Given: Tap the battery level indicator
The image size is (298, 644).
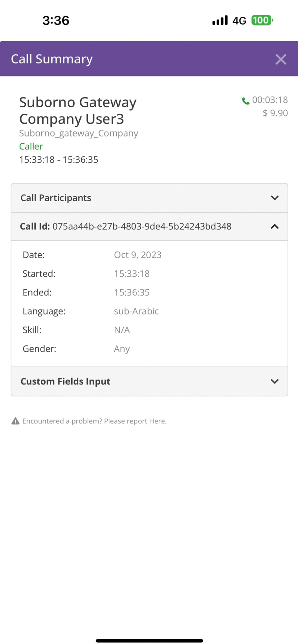Looking at the screenshot, I should (262, 20).
